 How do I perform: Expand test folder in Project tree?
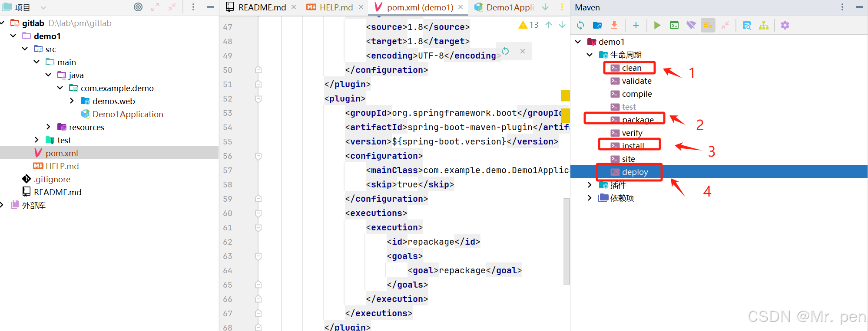pyautogui.click(x=36, y=140)
